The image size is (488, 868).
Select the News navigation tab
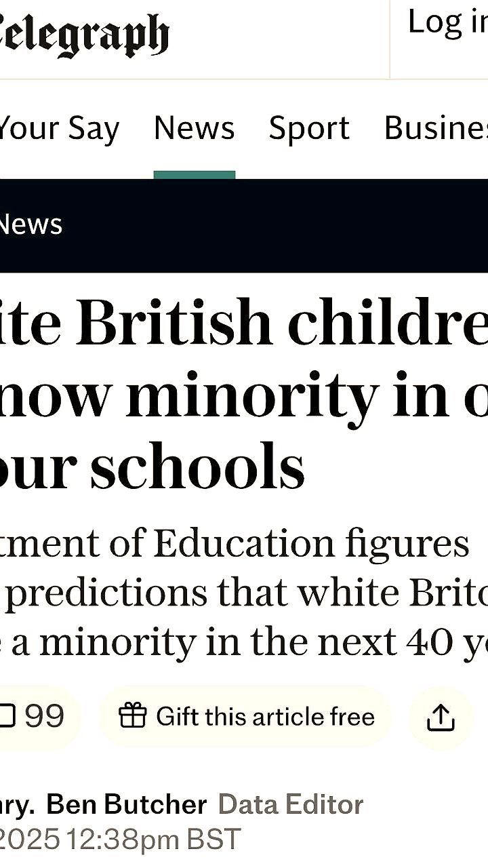click(195, 127)
